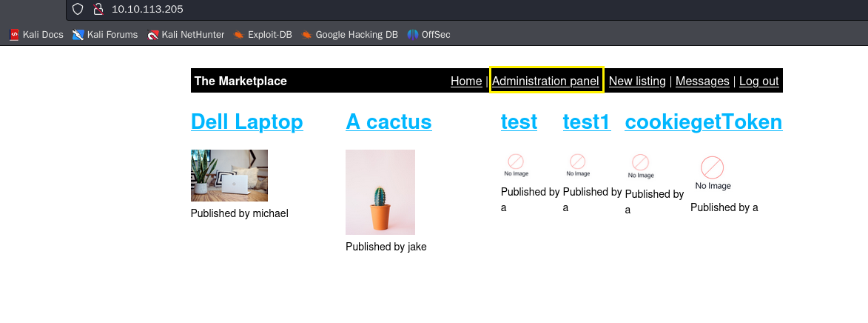868x323 pixels.
Task: Open the A cactus listing
Action: tap(388, 121)
